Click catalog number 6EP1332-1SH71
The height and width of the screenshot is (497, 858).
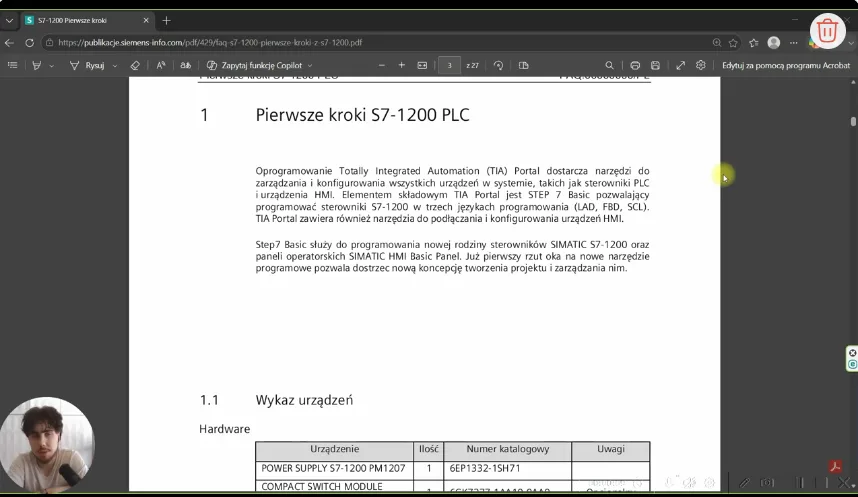(x=485, y=469)
